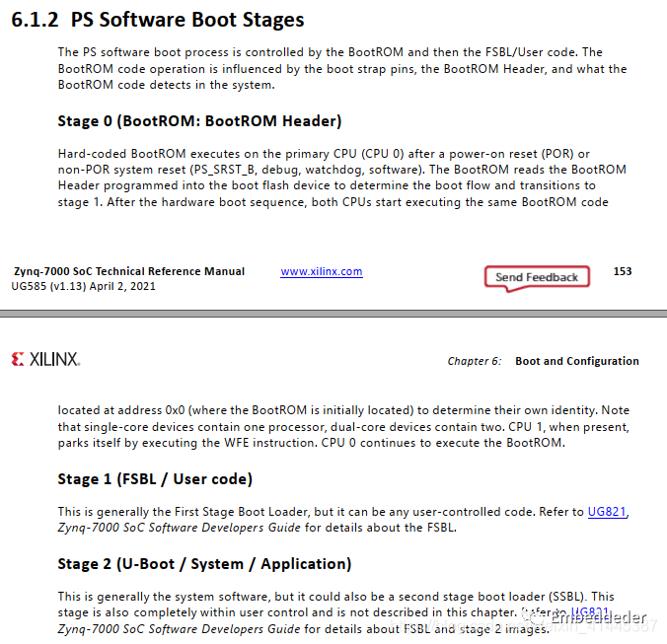
Task: Open the UG821 link after 'Refer to'
Action: coord(607,512)
